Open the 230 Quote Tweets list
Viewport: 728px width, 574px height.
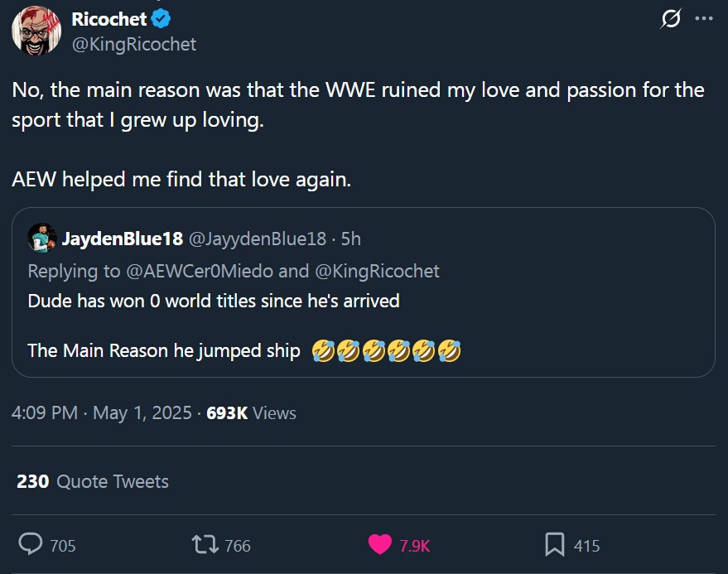(93, 481)
